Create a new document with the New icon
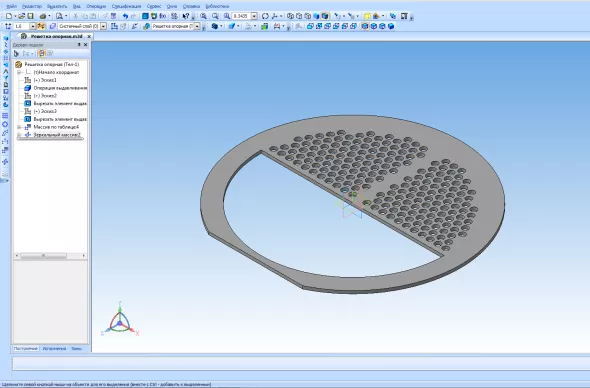590x388 pixels. (9, 16)
